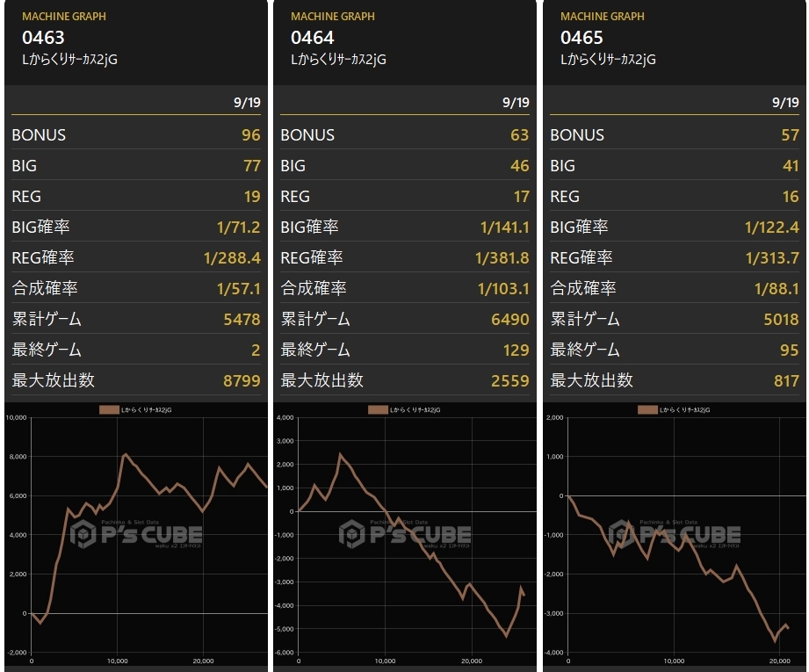Viewport: 809px width, 672px height.
Task: Click the 9/19 date label of machine 0463
Action: coord(247,102)
